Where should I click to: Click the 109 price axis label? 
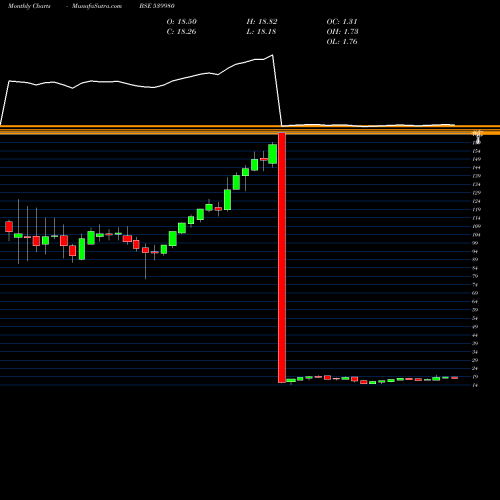pos(477,226)
